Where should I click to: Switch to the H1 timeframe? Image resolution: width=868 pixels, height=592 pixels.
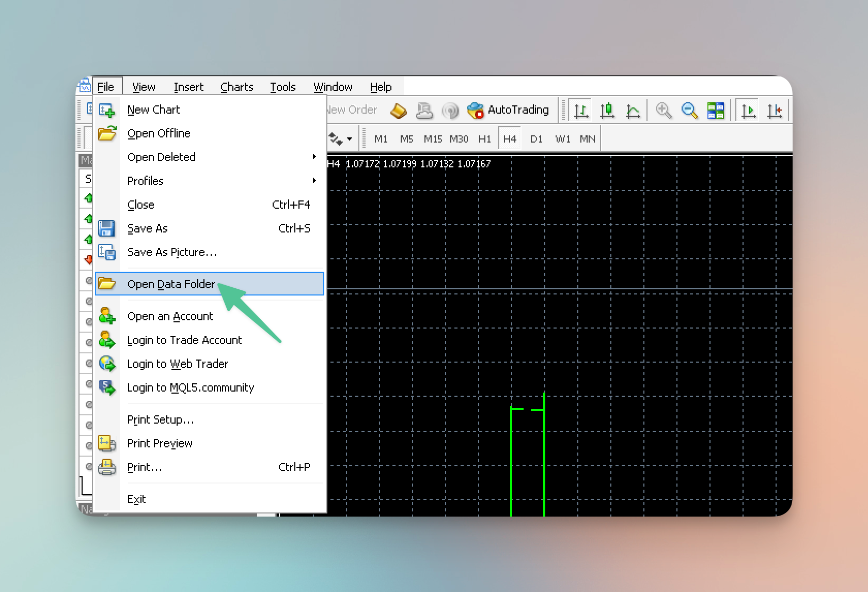[484, 139]
